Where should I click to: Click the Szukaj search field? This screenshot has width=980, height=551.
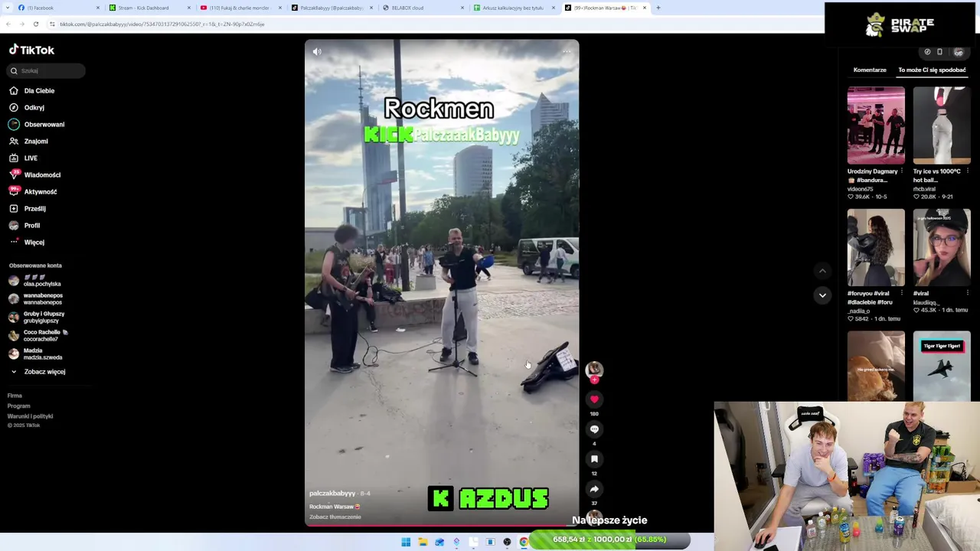pyautogui.click(x=46, y=70)
